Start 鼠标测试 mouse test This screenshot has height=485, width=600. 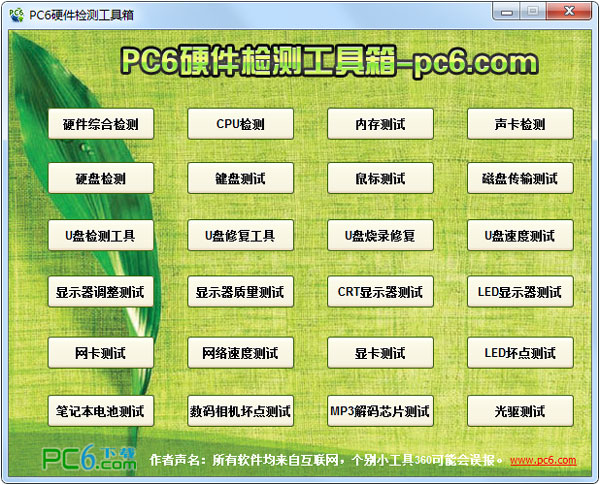[x=380, y=178]
